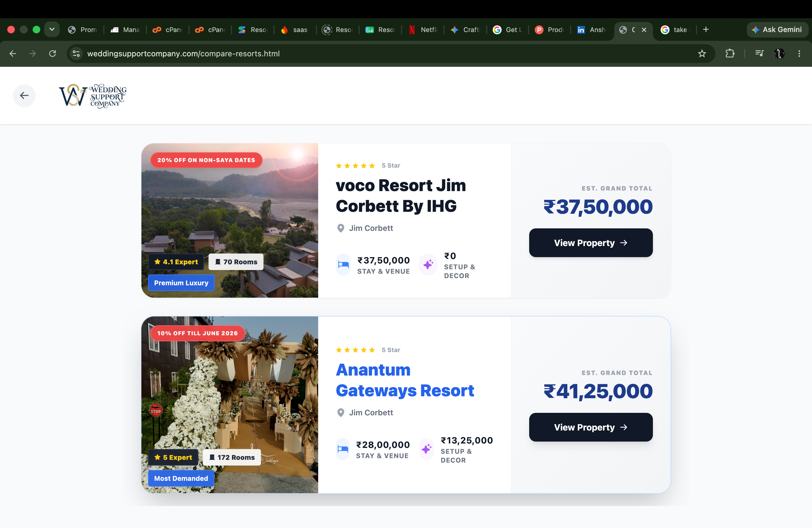Click the ₹28,00,000 stay & venue value
Screen dimensions: 812x528
[383, 445]
